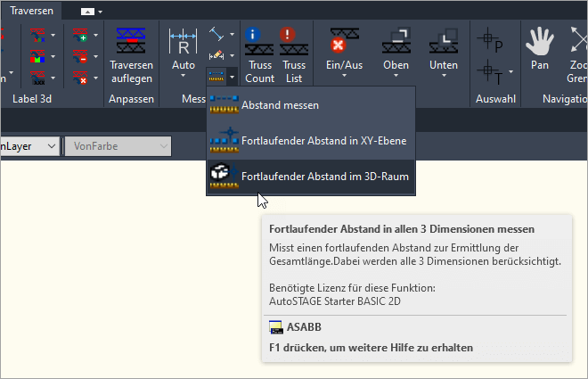Open the VonLayer combo box
This screenshot has width=588, height=379.
point(29,146)
